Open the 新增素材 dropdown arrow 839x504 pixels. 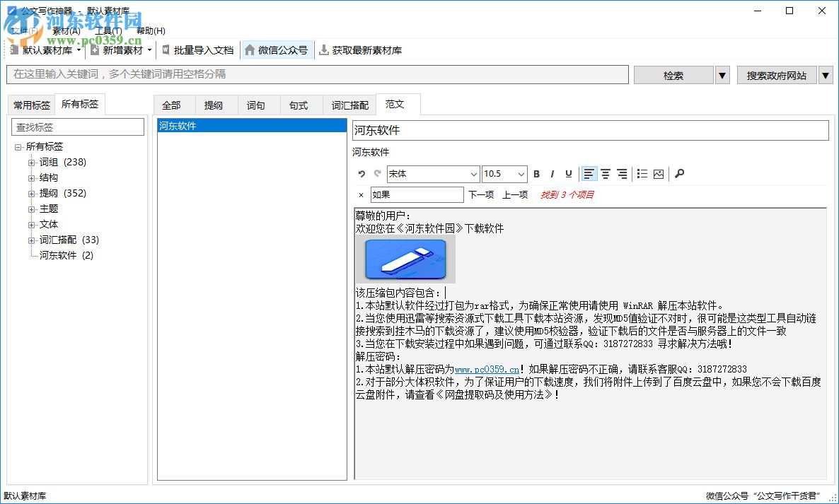[149, 50]
